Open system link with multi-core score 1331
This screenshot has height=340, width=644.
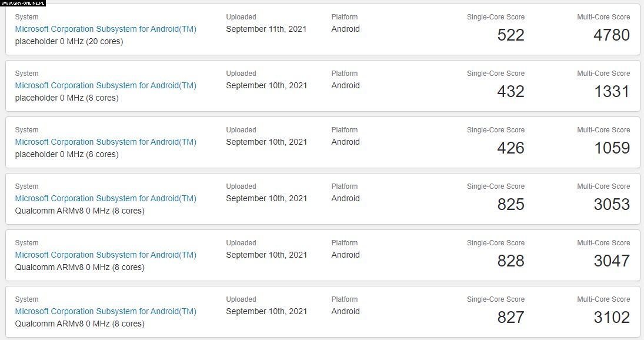pyautogui.click(x=105, y=85)
